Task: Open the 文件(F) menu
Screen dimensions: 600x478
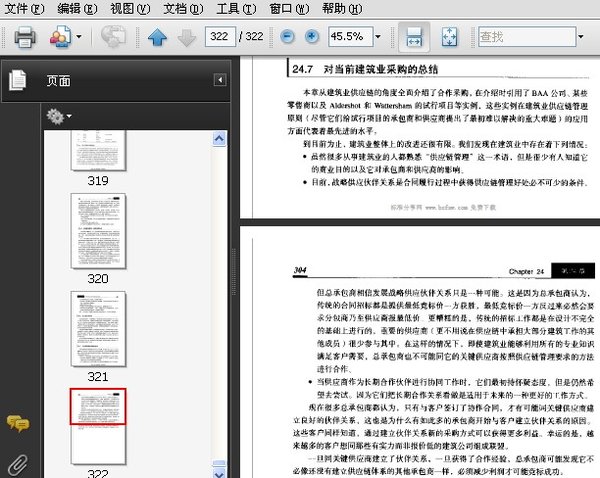Action: pos(24,8)
